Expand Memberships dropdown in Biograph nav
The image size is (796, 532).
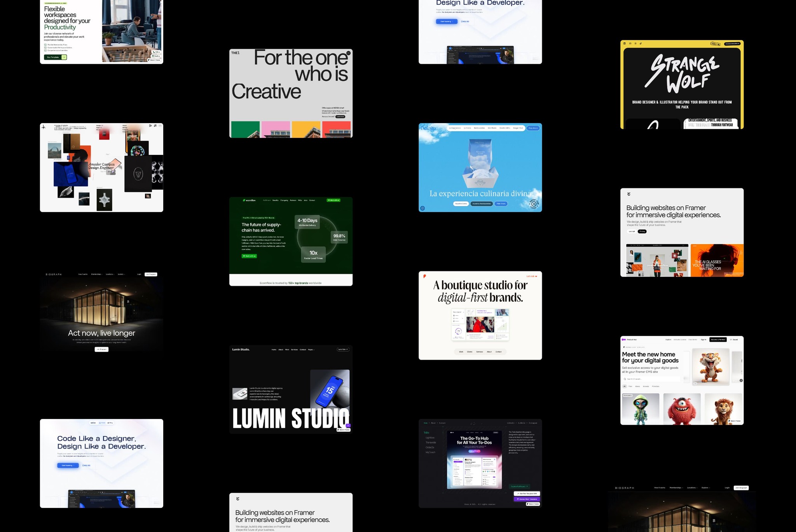coord(97,274)
